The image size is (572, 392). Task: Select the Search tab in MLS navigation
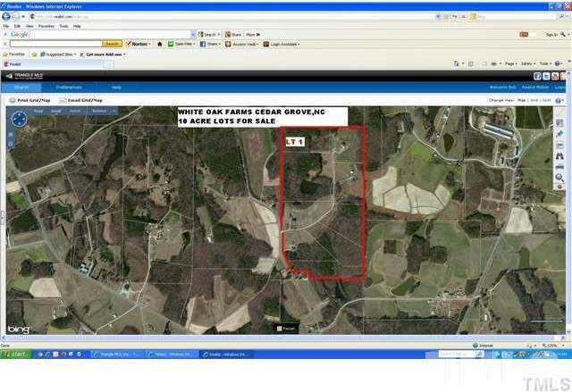point(21,88)
